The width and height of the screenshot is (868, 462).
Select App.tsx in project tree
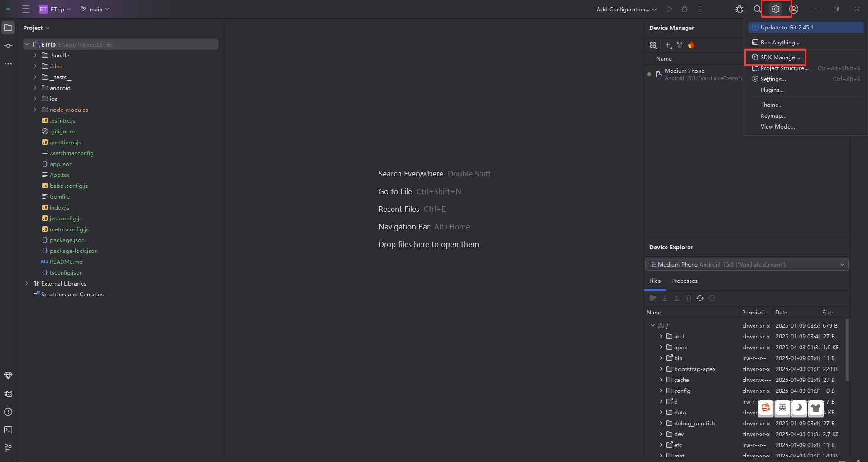[59, 175]
